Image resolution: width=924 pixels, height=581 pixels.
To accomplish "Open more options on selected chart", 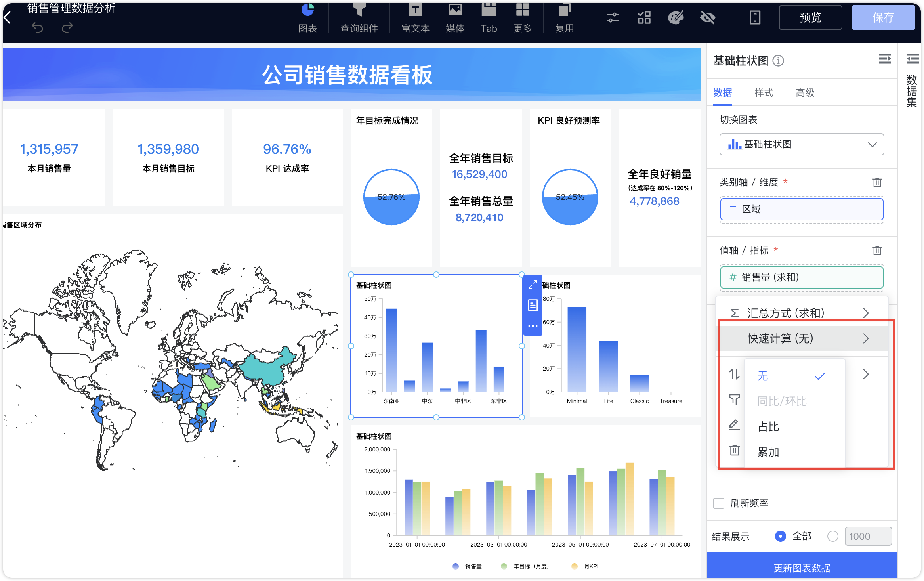I will 533,326.
